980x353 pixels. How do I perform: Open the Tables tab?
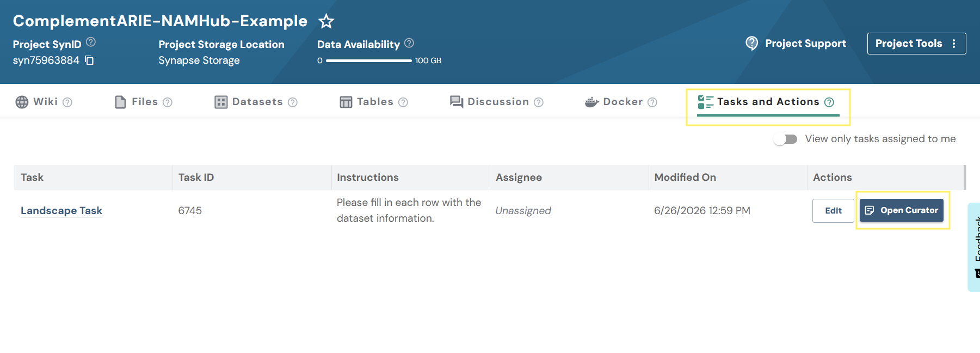coord(374,102)
